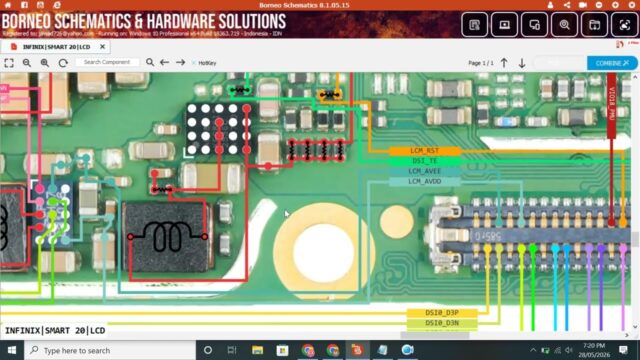
Task: Click the Page 1 / 1 indicator
Action: [480, 63]
